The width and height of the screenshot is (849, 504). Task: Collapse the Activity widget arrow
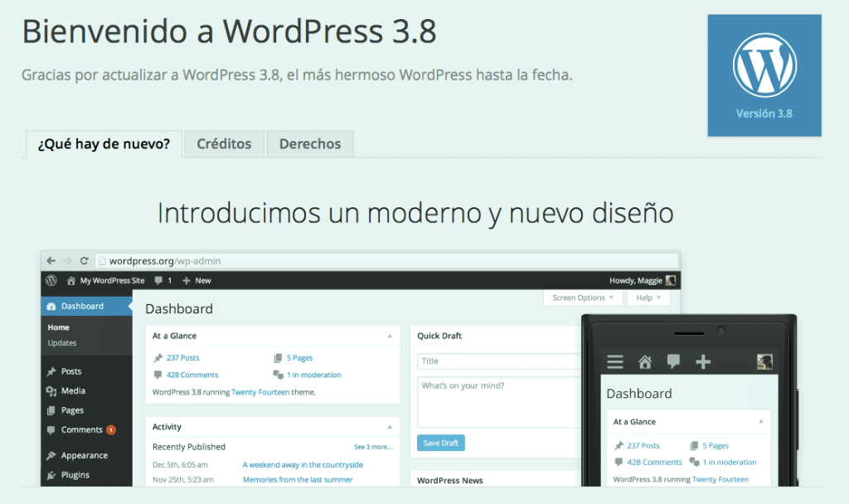coord(390,427)
